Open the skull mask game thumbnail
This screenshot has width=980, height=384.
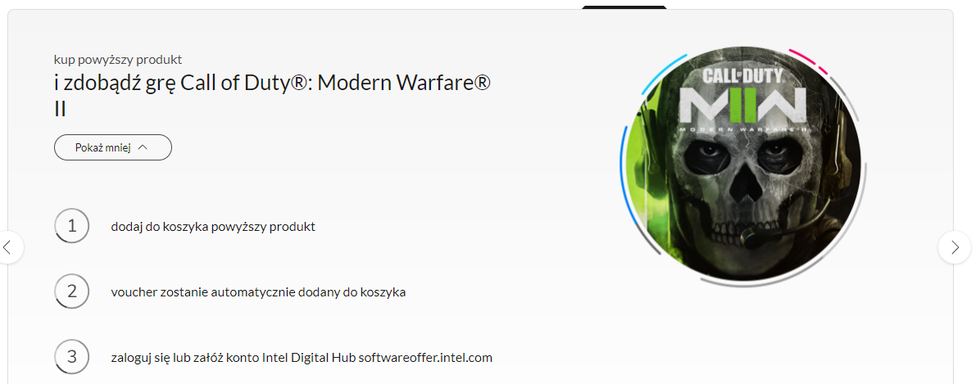pos(743,164)
